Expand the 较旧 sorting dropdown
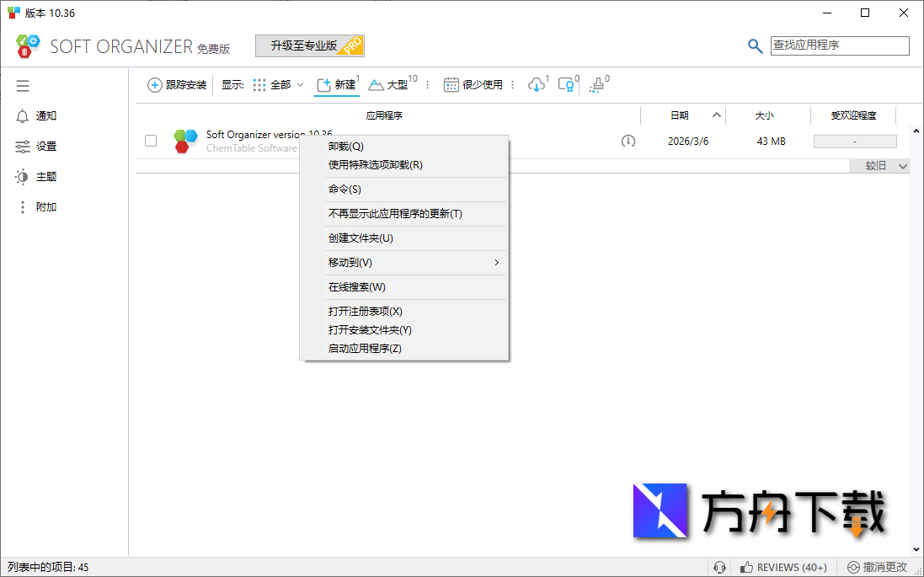Viewport: 924px width, 577px height. click(x=879, y=166)
